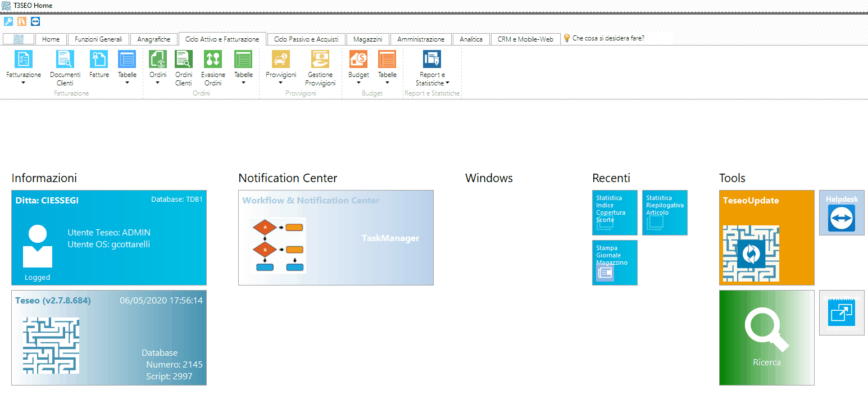Open the Amministrazione tab

tap(421, 39)
